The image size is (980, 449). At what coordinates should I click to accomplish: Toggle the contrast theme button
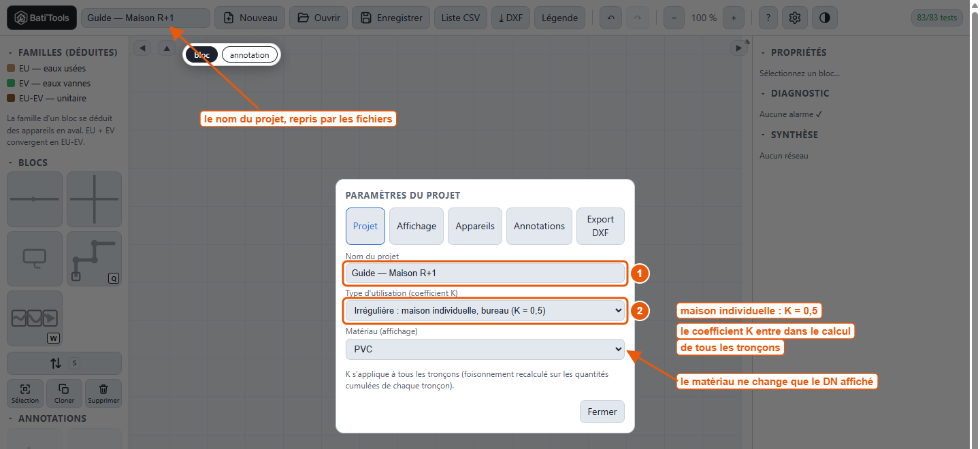(825, 18)
